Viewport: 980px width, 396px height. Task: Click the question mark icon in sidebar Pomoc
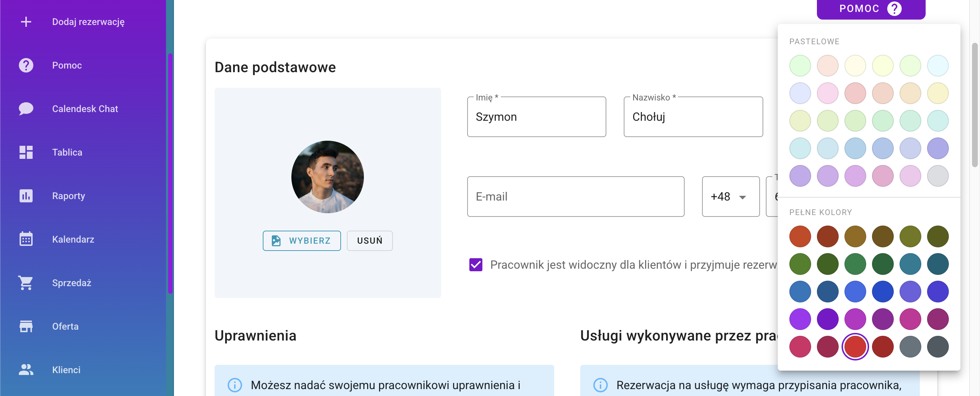point(26,65)
